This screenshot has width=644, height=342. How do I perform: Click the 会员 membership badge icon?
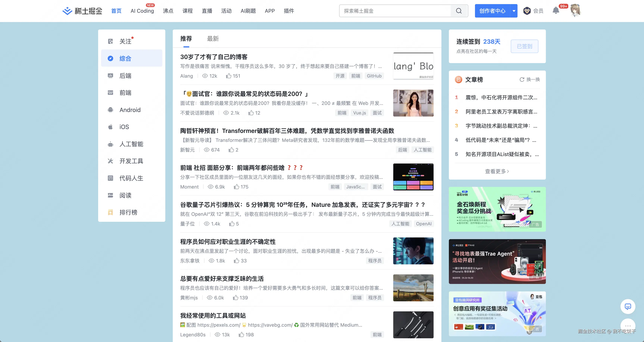527,11
